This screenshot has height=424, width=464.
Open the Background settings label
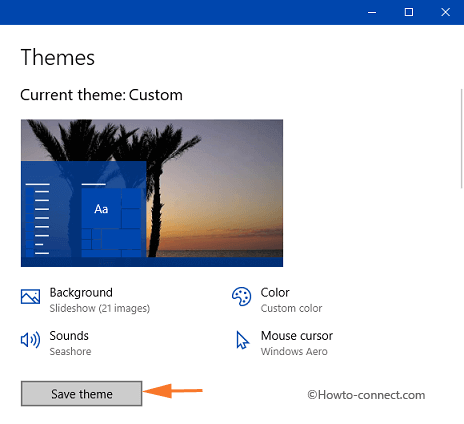pyautogui.click(x=81, y=292)
